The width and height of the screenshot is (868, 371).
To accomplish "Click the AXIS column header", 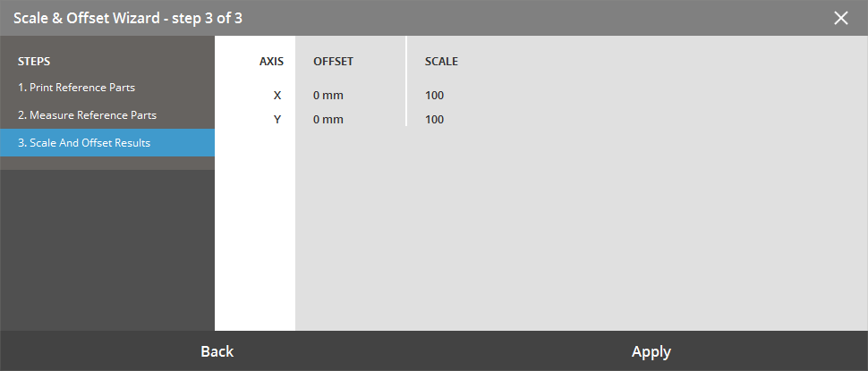I will (271, 62).
